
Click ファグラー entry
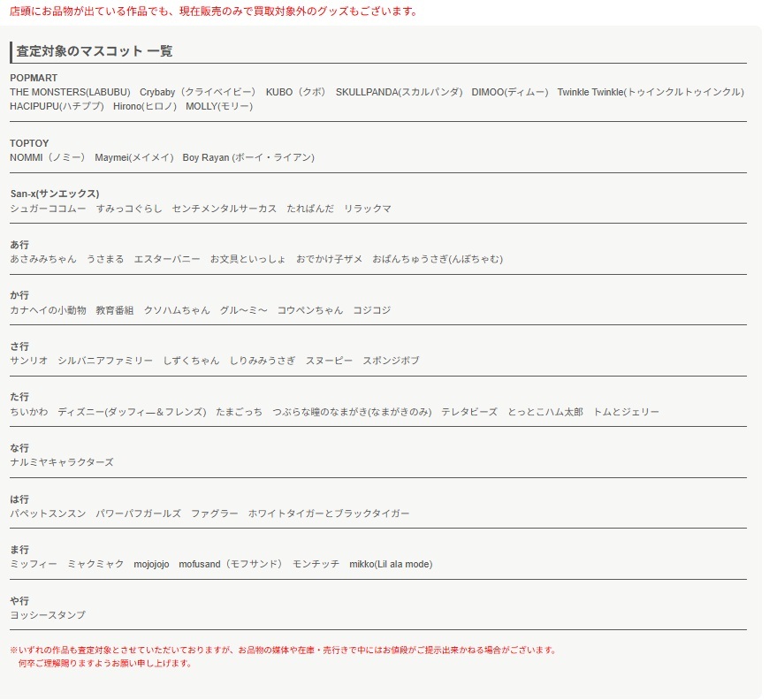click(x=215, y=514)
